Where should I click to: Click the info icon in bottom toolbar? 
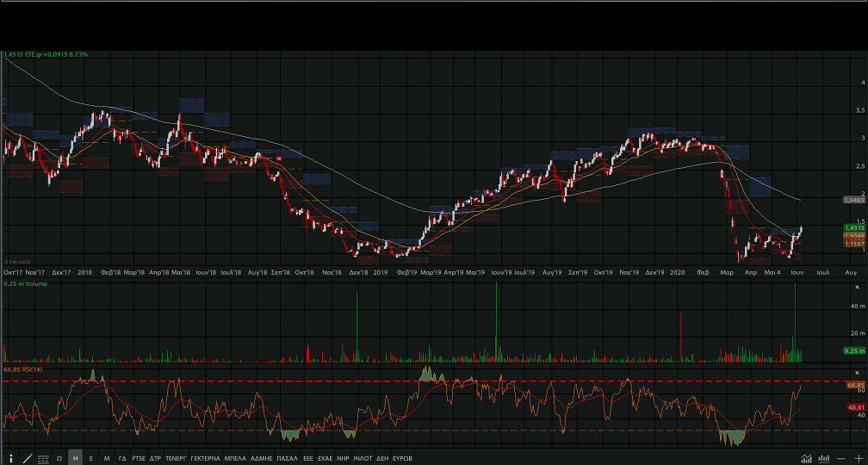[10, 458]
